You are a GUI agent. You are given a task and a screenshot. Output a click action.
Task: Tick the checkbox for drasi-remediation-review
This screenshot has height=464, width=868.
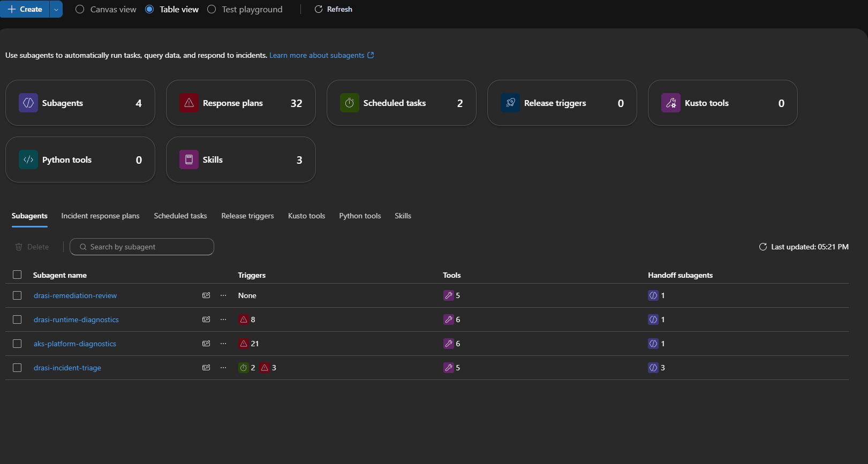[17, 295]
